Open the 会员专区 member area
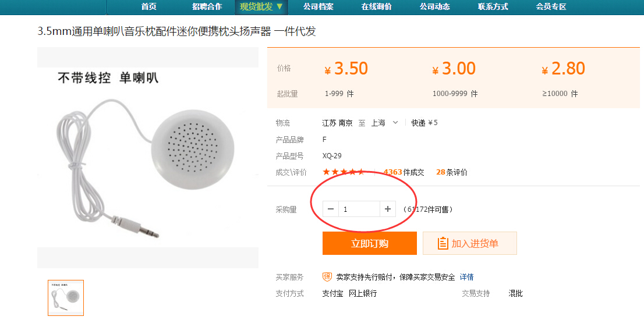Screen dimensions: 644x327 [x=551, y=6]
